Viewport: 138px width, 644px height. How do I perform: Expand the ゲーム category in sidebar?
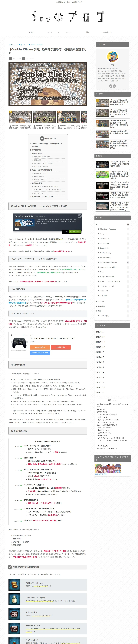click(100, 224)
